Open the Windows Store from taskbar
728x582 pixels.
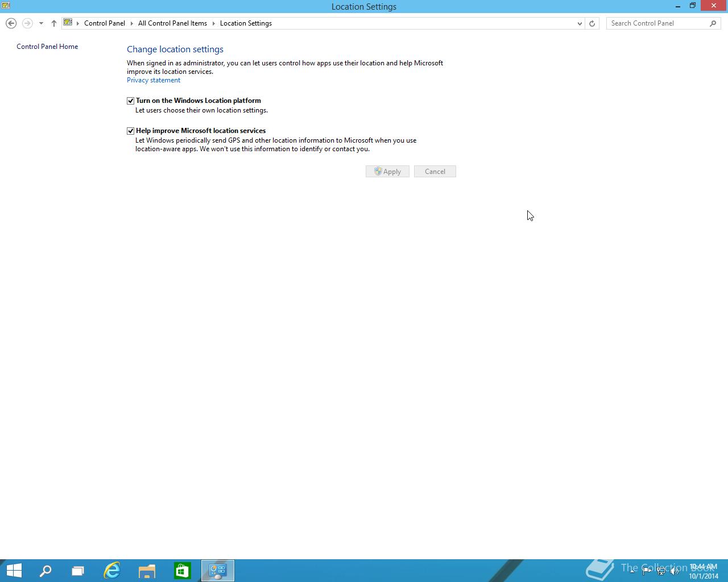183,571
